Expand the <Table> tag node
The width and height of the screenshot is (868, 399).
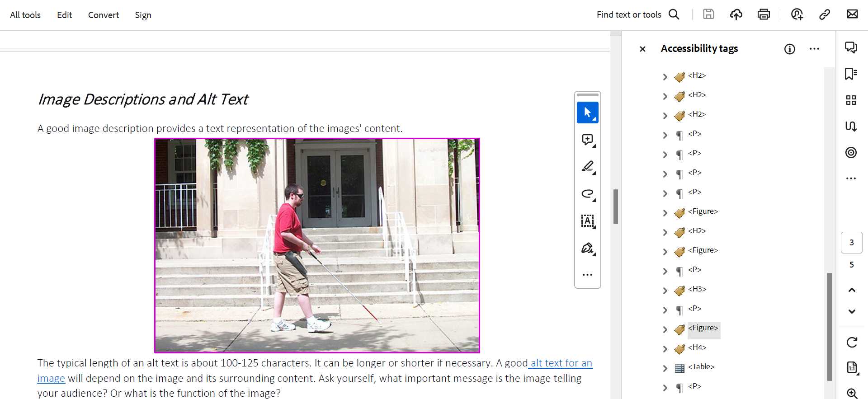click(665, 368)
